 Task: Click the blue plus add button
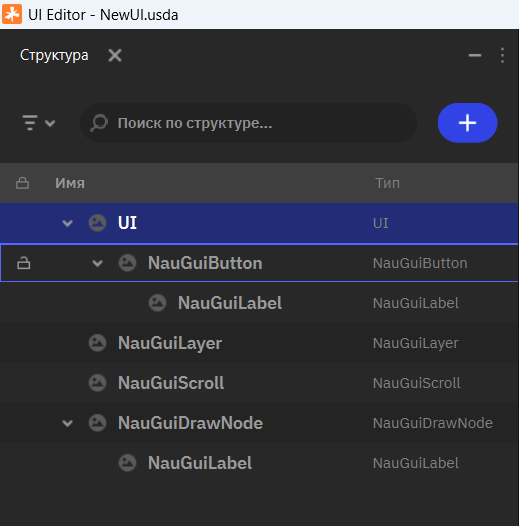point(467,123)
